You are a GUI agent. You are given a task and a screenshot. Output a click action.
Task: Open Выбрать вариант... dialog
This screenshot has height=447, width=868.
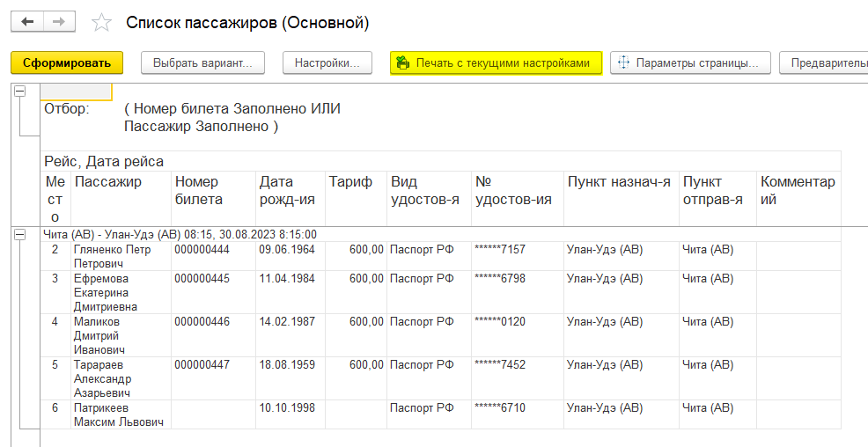click(202, 62)
